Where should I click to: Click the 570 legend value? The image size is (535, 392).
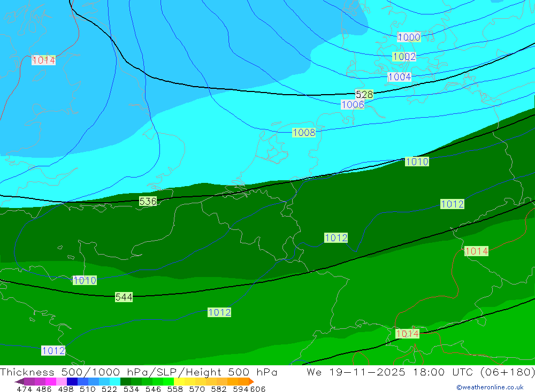pyautogui.click(x=196, y=389)
